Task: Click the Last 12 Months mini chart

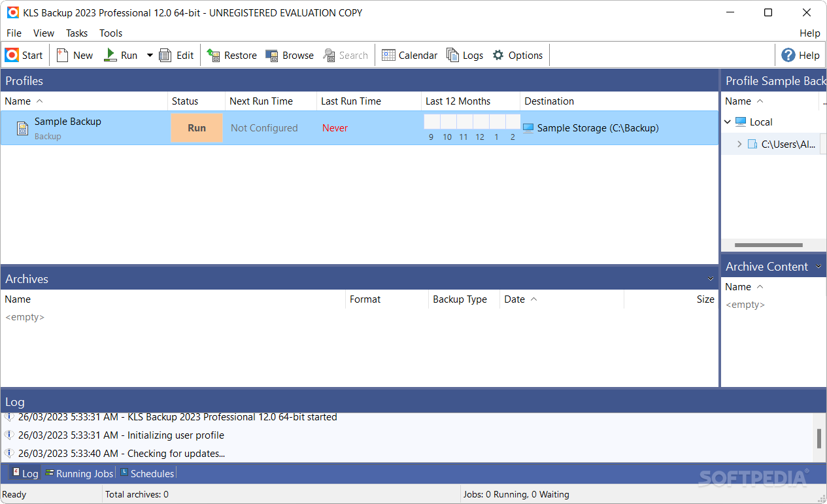Action: 472,128
